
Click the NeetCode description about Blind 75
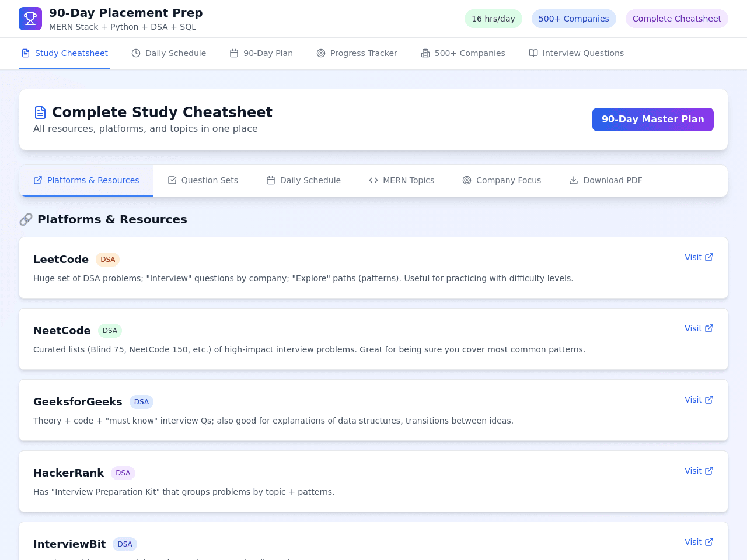pyautogui.click(x=309, y=349)
